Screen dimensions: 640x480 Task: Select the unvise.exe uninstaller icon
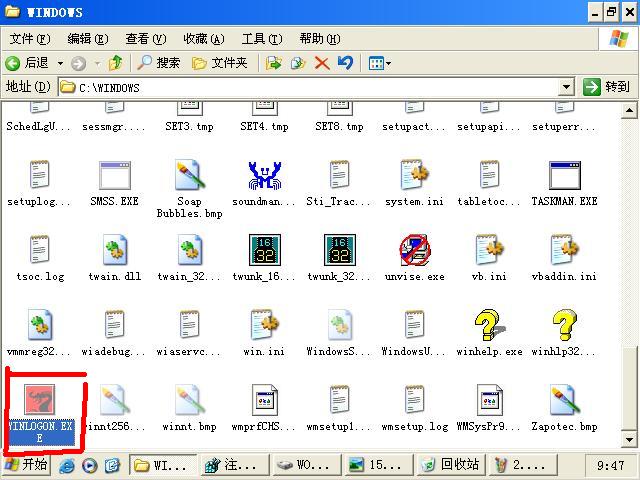(415, 250)
